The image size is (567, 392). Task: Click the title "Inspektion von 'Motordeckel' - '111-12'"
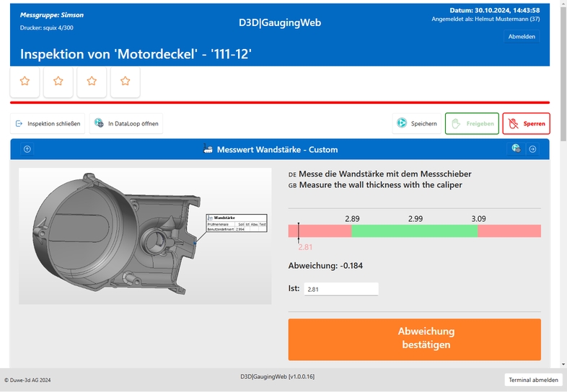tap(136, 54)
